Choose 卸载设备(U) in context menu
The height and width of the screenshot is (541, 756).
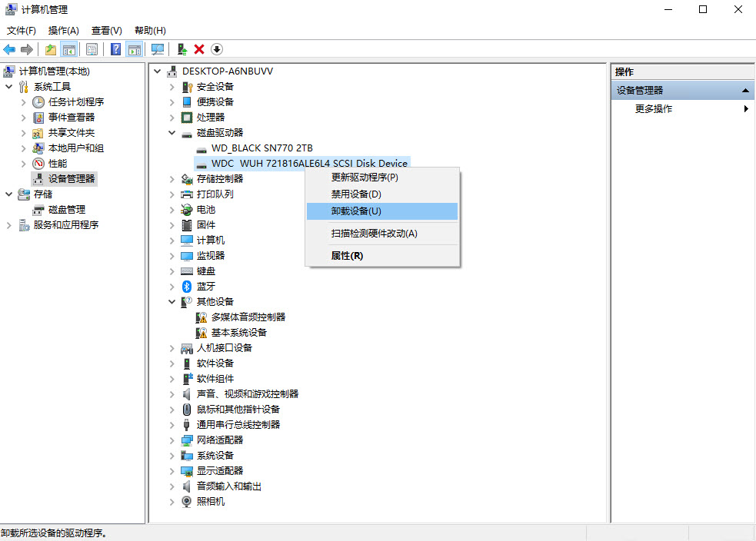pyautogui.click(x=382, y=211)
